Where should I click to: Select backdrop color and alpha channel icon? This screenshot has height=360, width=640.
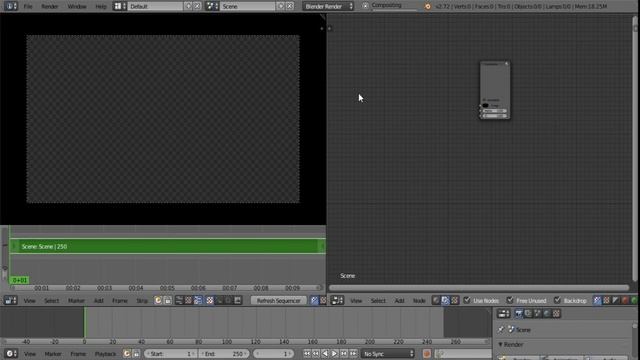598,300
